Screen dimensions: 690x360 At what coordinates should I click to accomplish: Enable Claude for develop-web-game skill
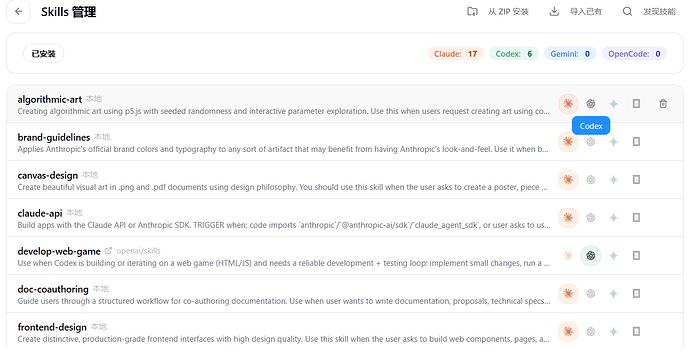[568, 256]
